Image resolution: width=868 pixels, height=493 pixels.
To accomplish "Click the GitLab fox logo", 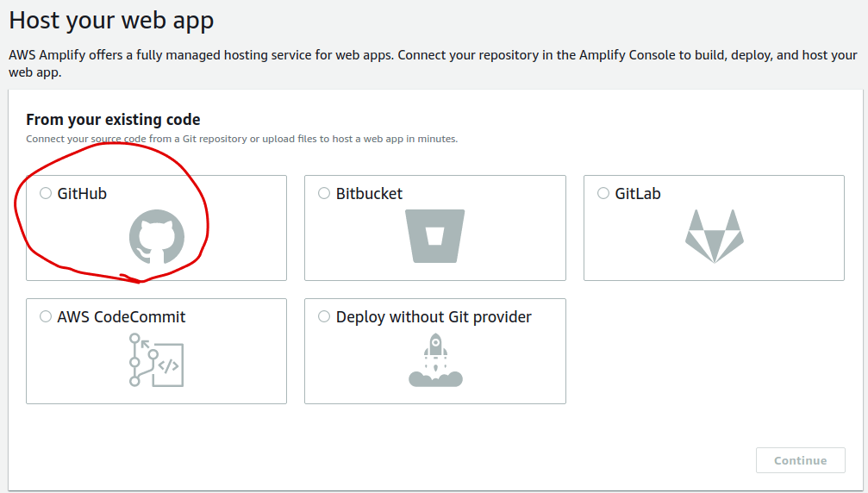I will (x=714, y=236).
